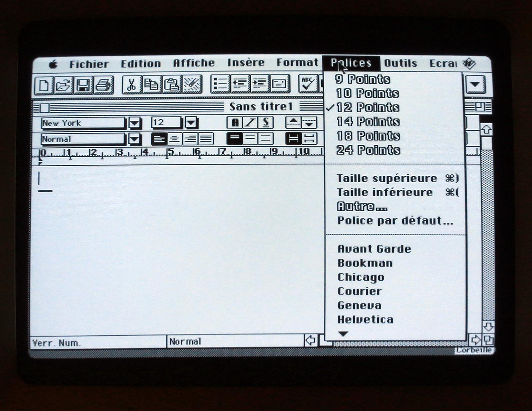Open the font size 12 dropdown arrow

coord(191,123)
